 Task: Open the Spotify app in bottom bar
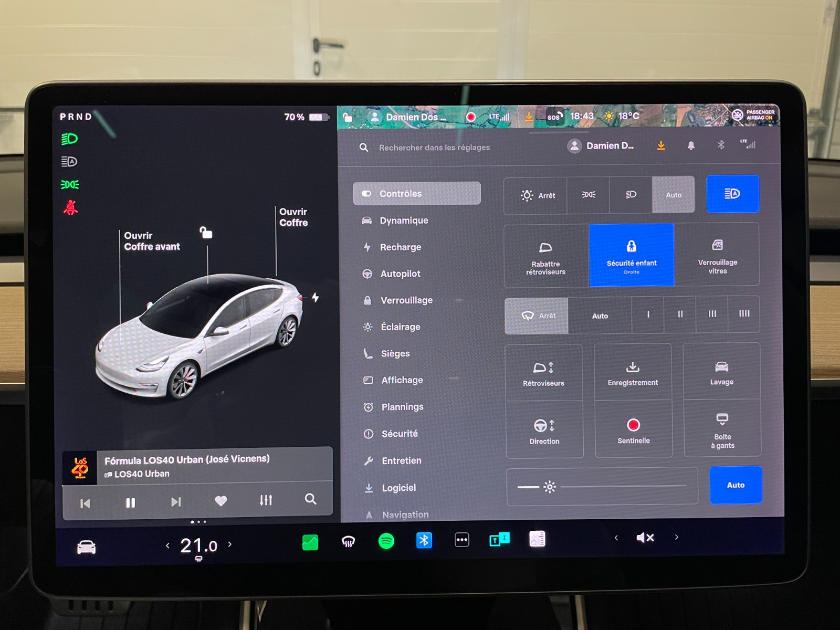pos(386,541)
